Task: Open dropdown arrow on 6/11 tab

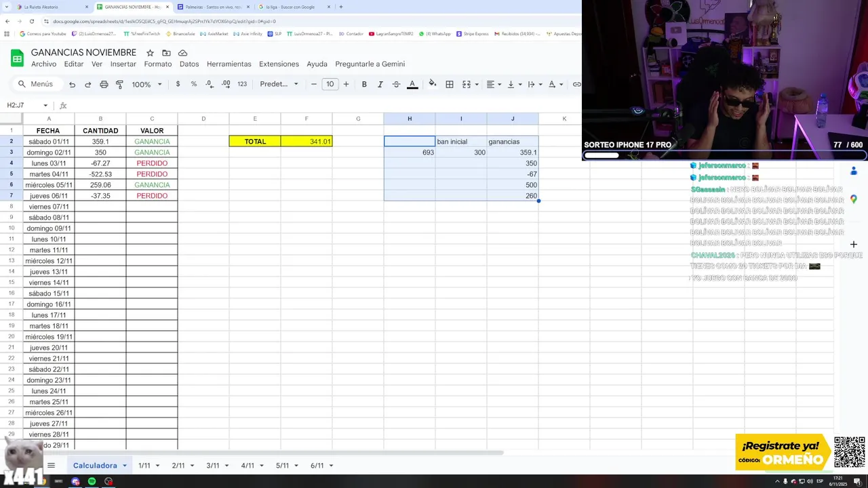Action: coord(331,466)
